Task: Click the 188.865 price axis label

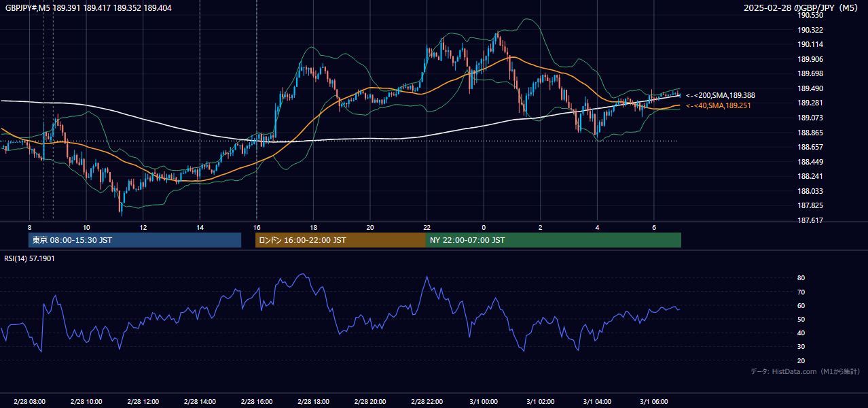Action: [812, 133]
